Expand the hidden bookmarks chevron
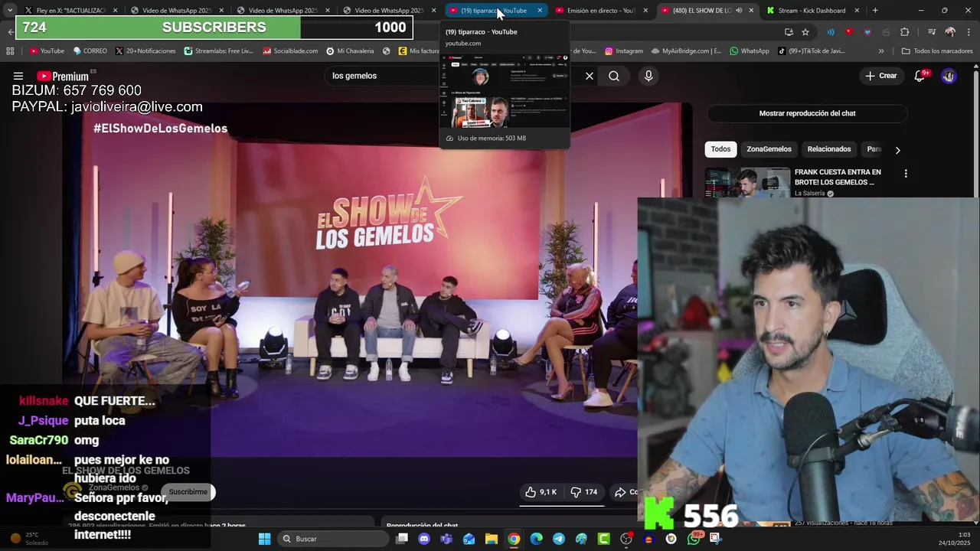 click(881, 51)
